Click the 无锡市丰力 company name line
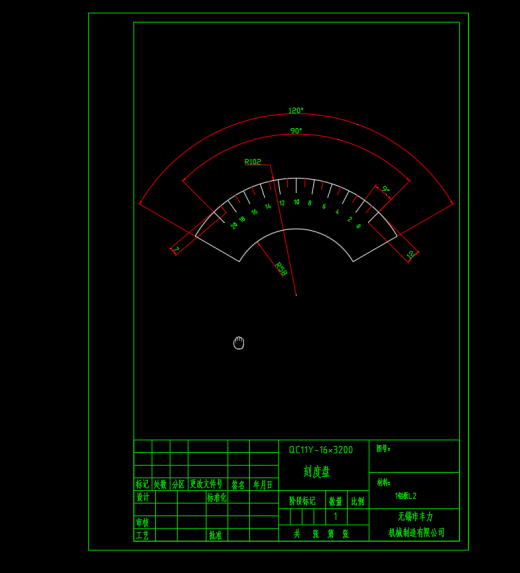 coord(415,516)
